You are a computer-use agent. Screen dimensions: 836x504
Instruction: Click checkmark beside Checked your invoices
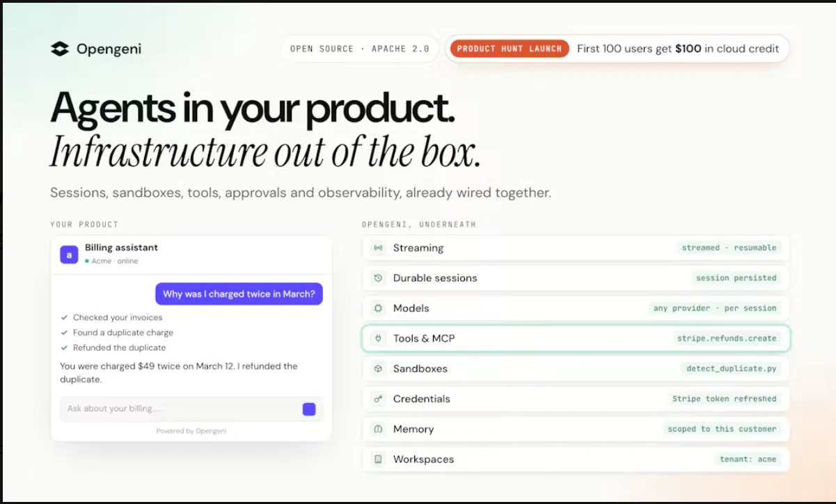point(64,317)
